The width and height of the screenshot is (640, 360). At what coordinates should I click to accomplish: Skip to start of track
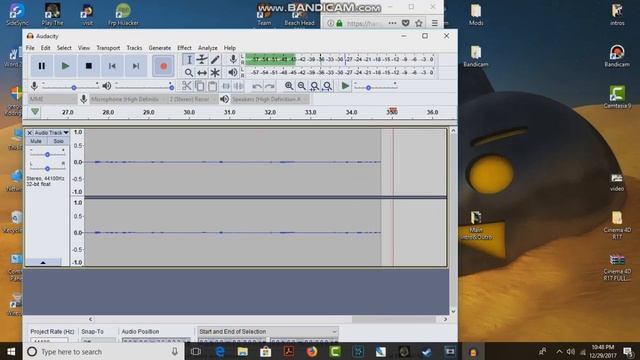click(x=112, y=66)
